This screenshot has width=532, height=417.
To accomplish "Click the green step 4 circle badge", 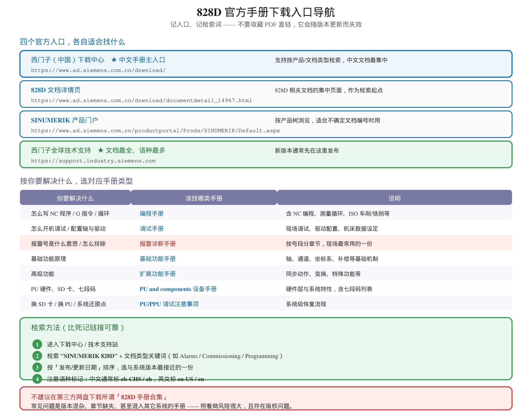I will click(x=37, y=379).
